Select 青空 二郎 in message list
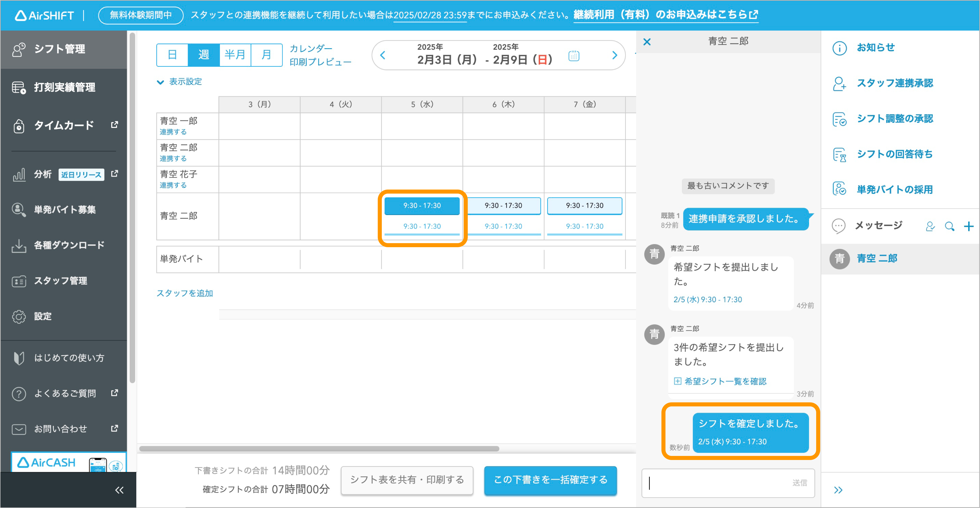 900,259
